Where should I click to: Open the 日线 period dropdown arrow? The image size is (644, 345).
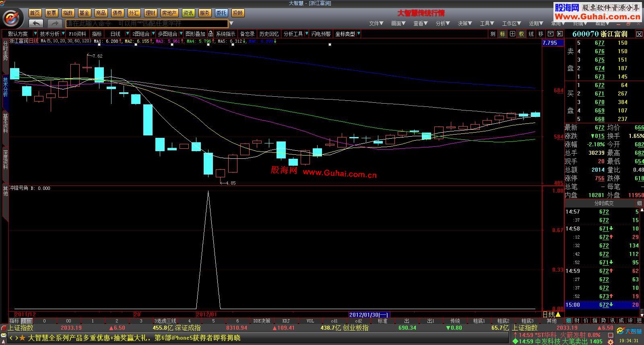(x=127, y=34)
